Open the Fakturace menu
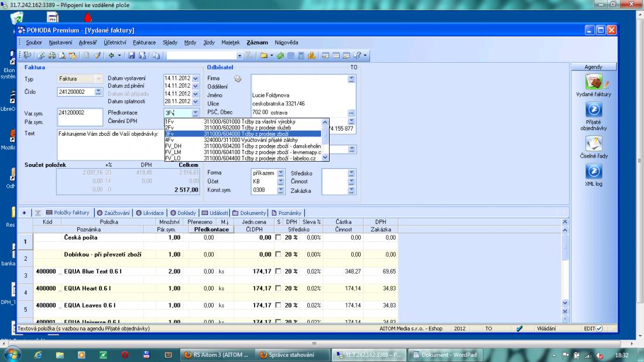This screenshot has width=644, height=362. pyautogui.click(x=144, y=42)
